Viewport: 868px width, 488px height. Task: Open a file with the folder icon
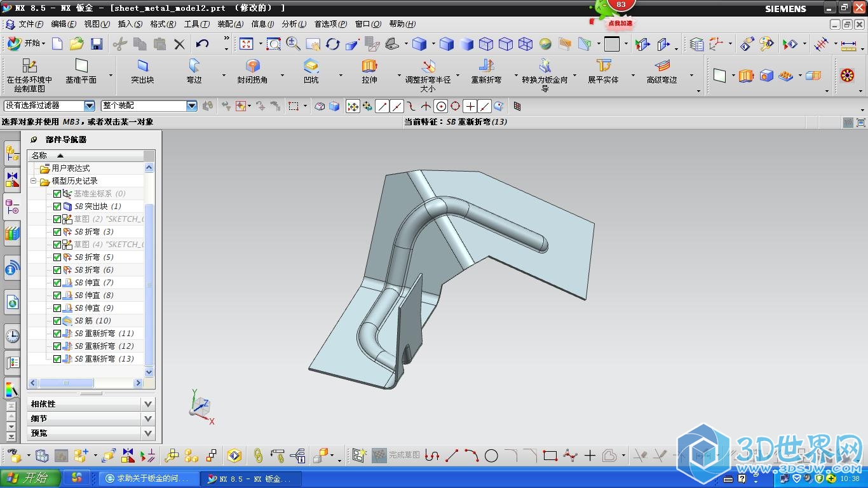click(x=77, y=44)
